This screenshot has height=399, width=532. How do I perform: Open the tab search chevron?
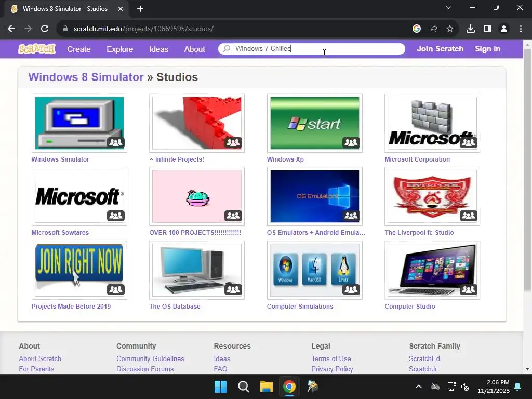pyautogui.click(x=448, y=7)
